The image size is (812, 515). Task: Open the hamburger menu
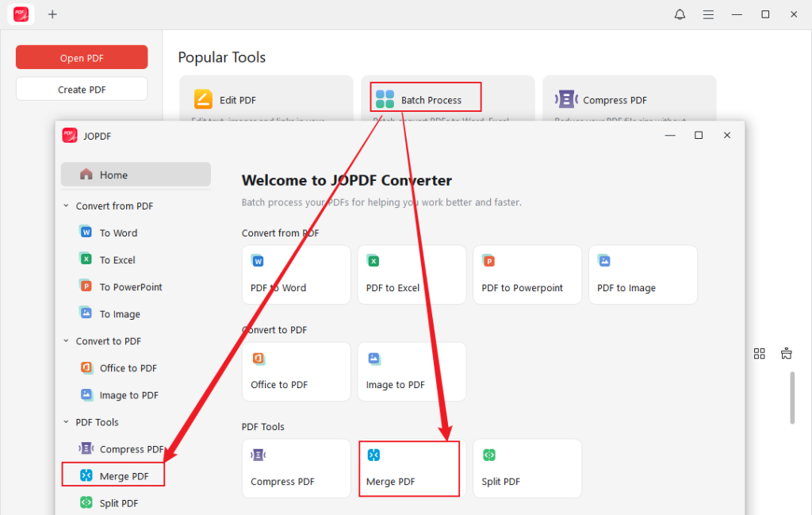(x=708, y=14)
